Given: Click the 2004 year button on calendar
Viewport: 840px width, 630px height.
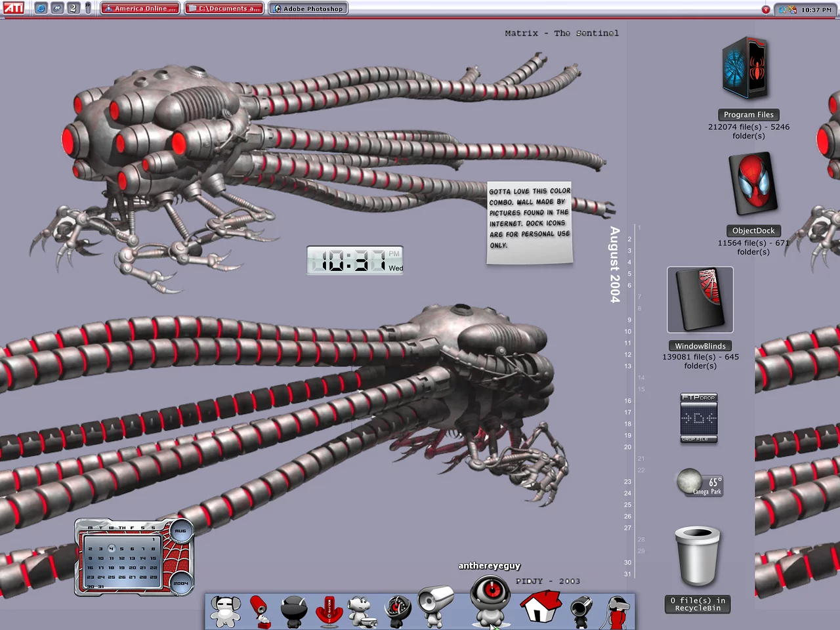Looking at the screenshot, I should click(x=180, y=583).
